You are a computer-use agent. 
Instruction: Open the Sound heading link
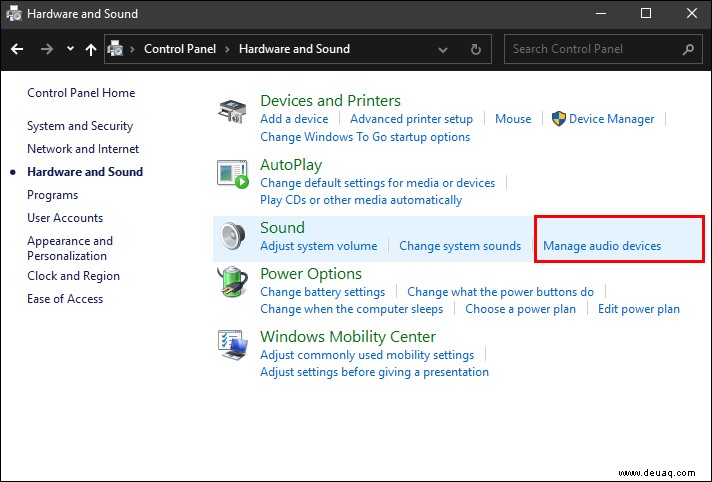coord(282,228)
